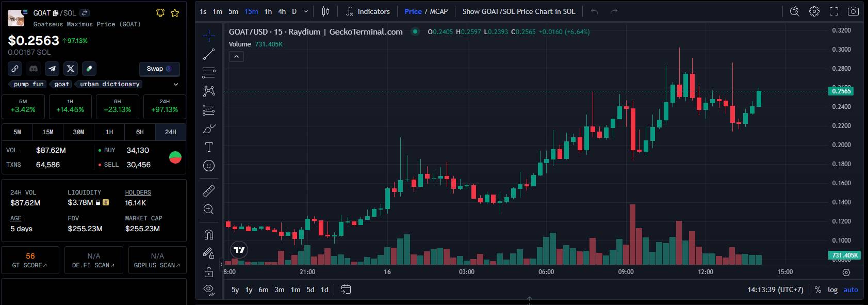The image size is (868, 305).
Task: Open price scale settings gear below the axis
Action: [x=846, y=272]
